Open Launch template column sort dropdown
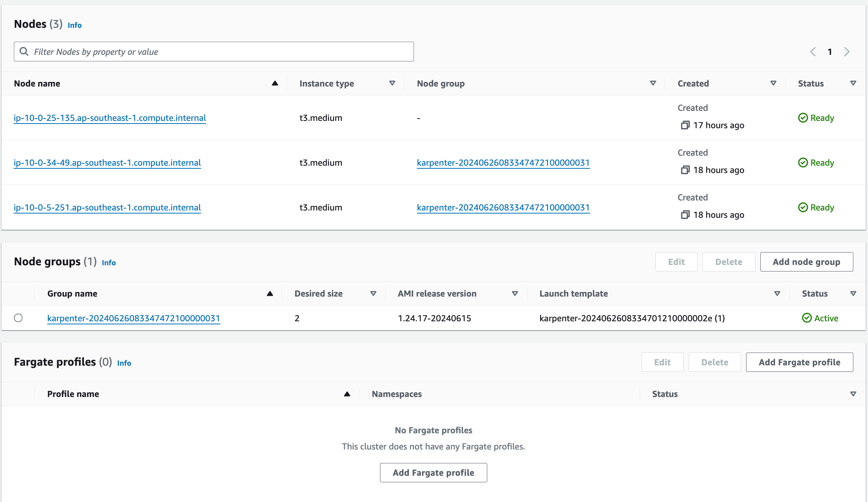 (777, 294)
